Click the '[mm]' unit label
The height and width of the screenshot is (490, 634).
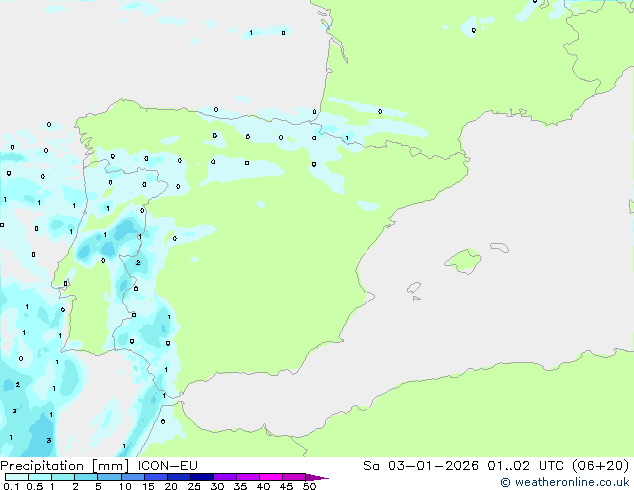[110, 466]
